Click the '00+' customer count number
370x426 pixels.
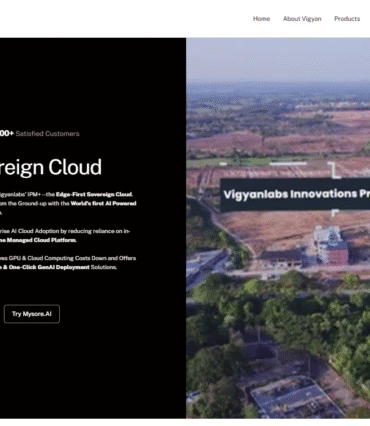[x=7, y=134]
